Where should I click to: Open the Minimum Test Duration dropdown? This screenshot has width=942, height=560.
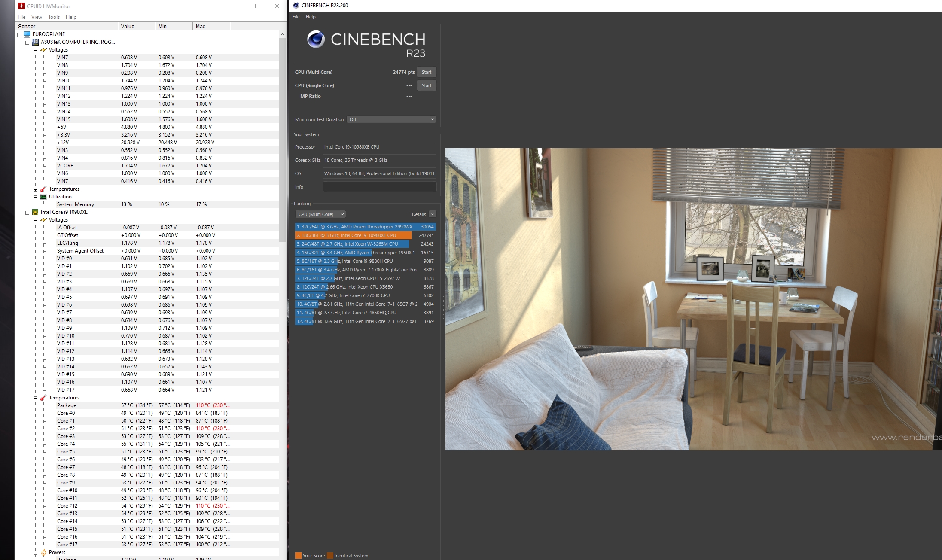coord(391,119)
